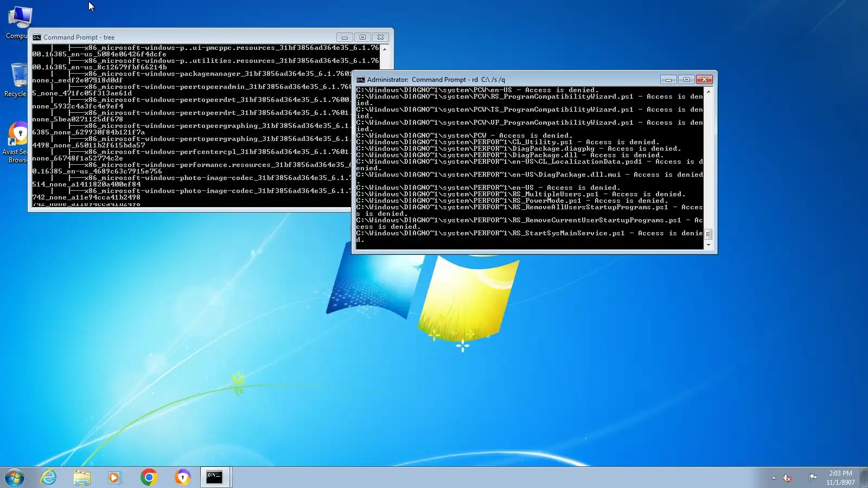Select Avast Secure Browser desktop shortcut
This screenshot has height=488, width=868.
(x=17, y=142)
